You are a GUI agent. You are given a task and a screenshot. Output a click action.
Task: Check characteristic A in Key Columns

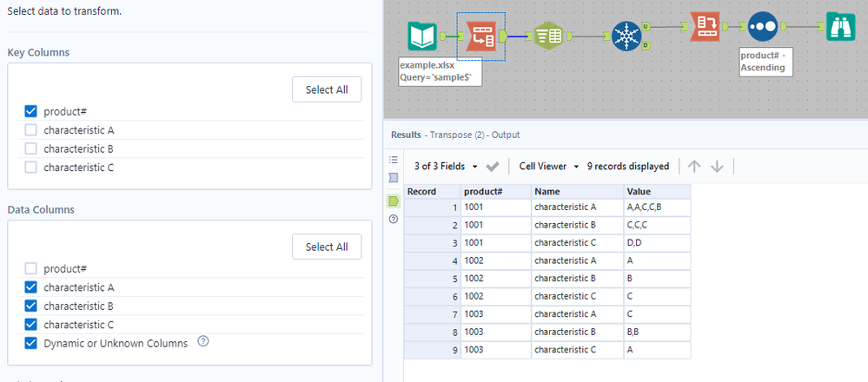(31, 130)
